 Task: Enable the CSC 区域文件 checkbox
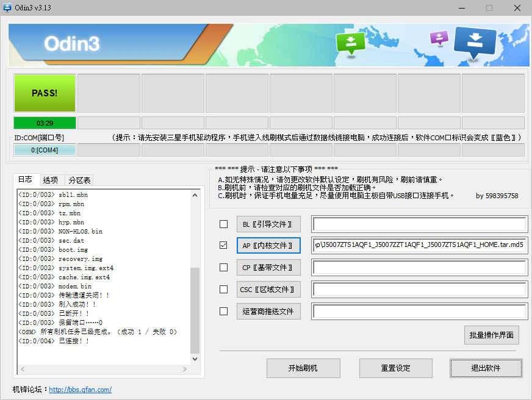(223, 289)
